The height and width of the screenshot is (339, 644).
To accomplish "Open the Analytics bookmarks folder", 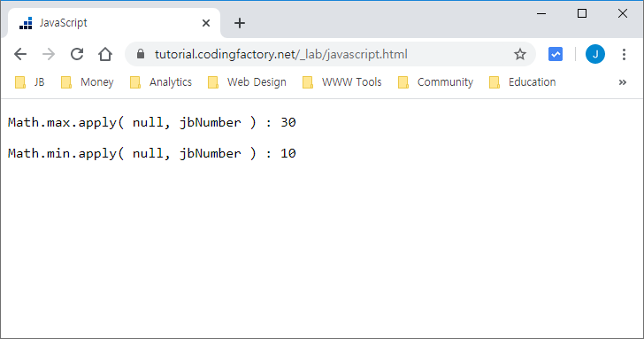I will click(x=161, y=82).
